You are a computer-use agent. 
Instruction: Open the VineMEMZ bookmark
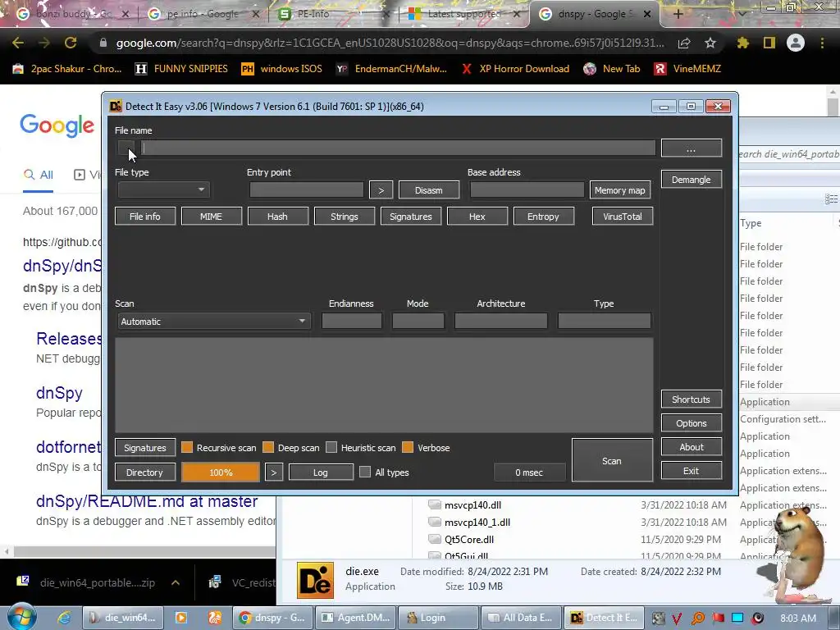point(688,69)
